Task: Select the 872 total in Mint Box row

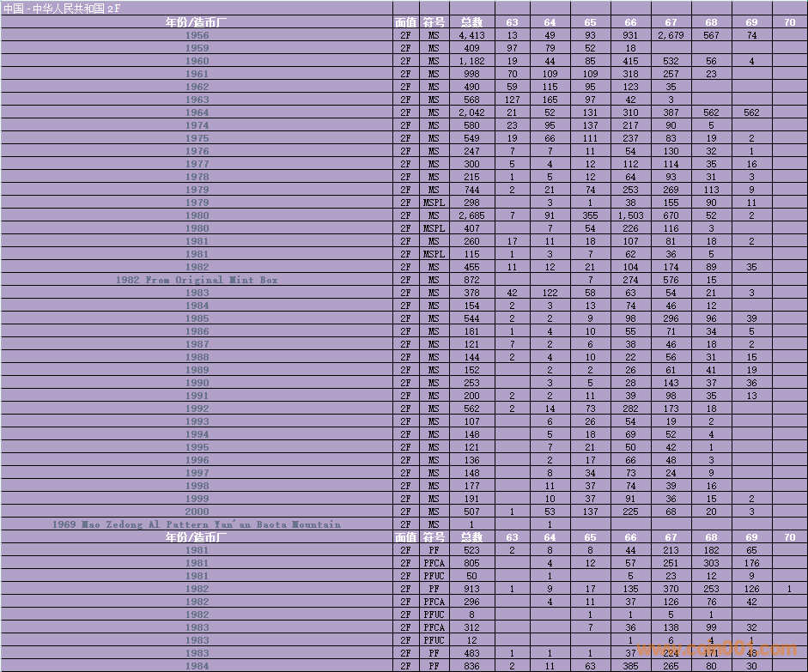Action: [x=471, y=280]
